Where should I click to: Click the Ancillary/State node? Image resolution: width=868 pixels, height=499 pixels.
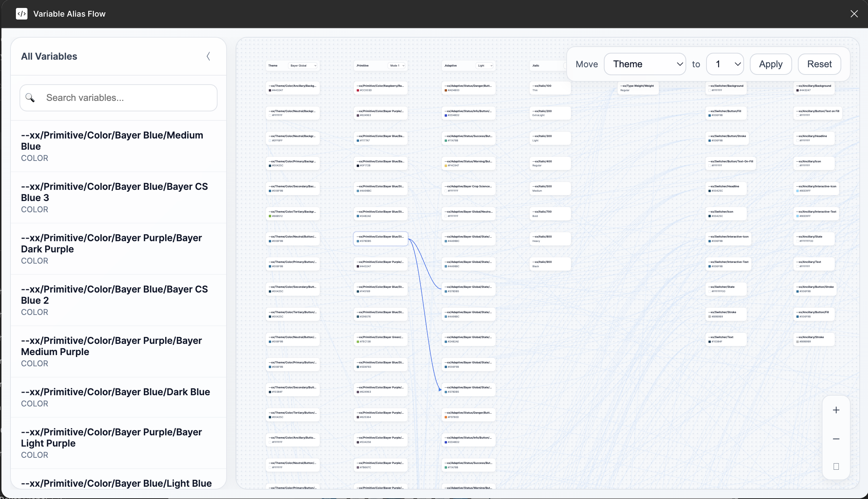point(814,239)
